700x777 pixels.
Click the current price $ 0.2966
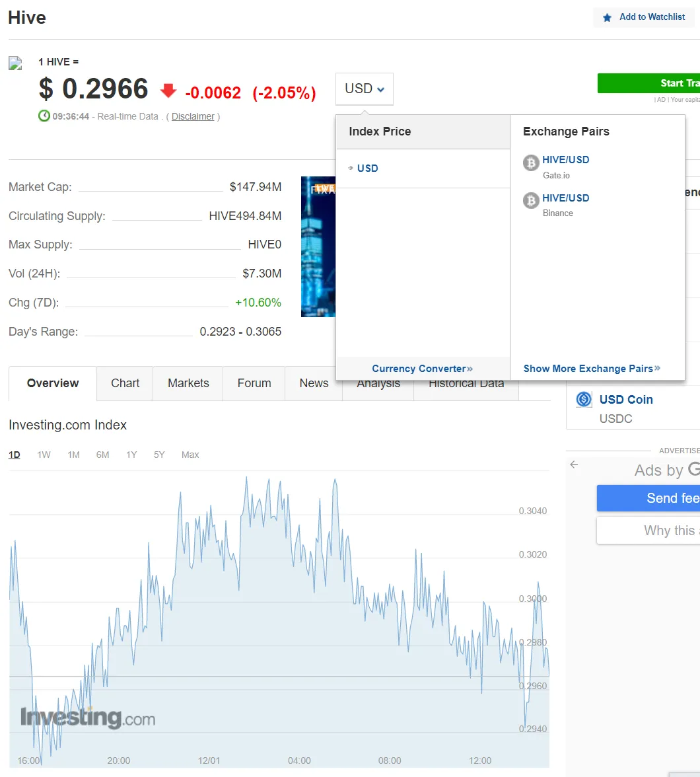click(x=93, y=89)
